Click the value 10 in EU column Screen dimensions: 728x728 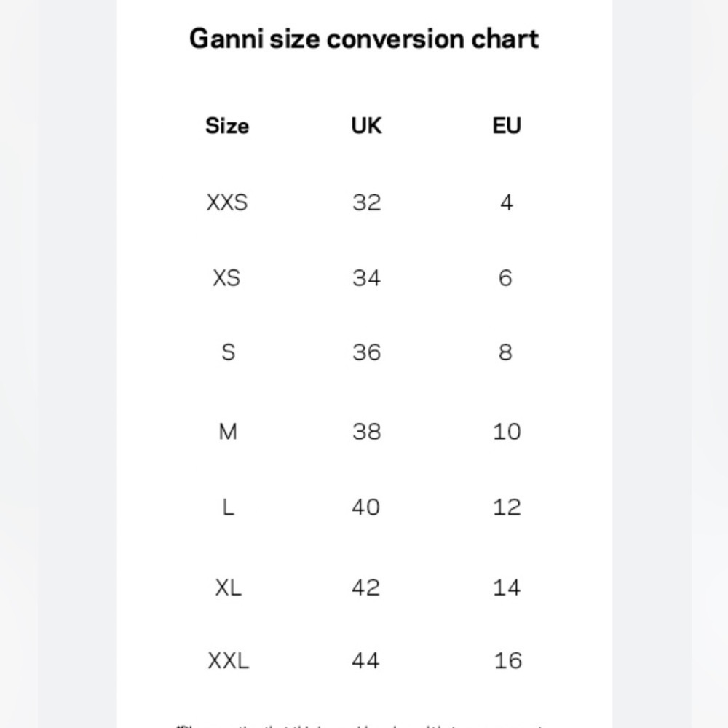507,432
